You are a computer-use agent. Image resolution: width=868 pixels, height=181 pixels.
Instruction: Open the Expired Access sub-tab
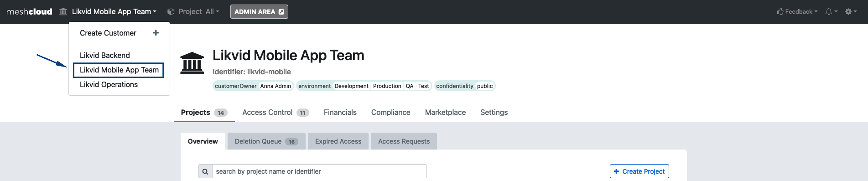coord(338,141)
